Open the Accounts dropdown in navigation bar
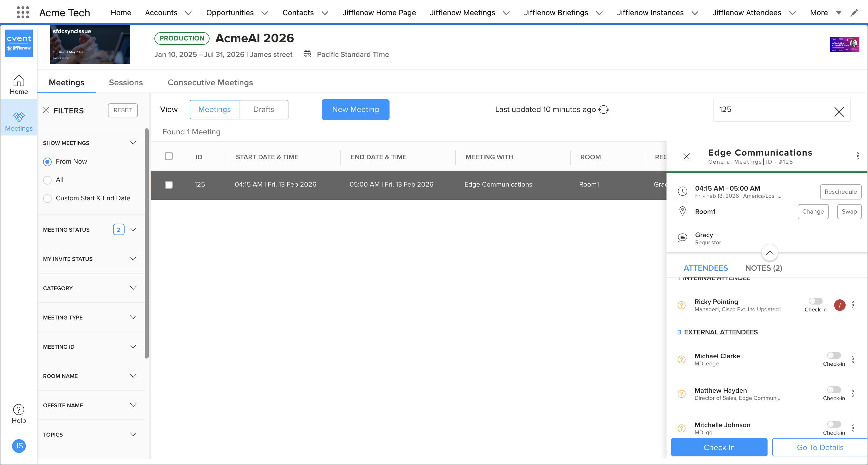 coord(188,13)
